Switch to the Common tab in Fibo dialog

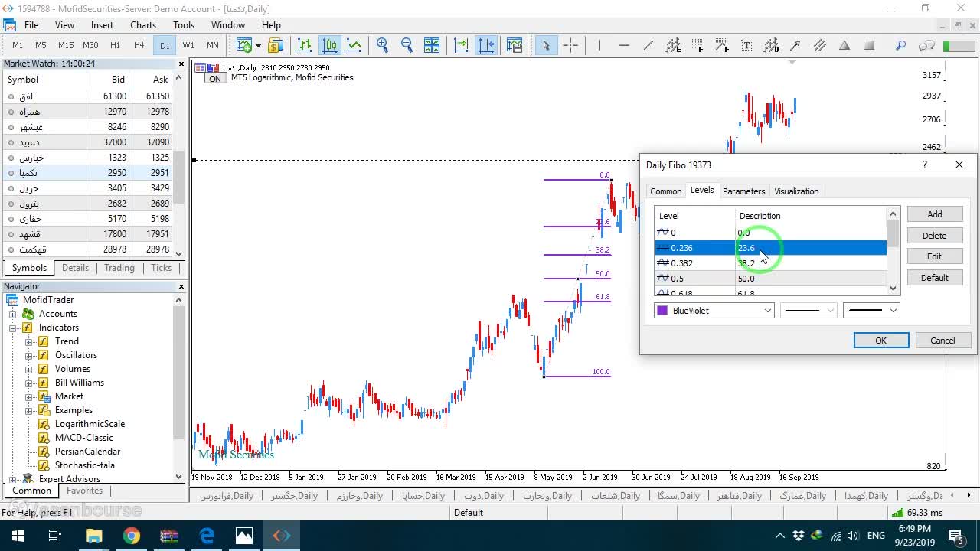pos(665,191)
